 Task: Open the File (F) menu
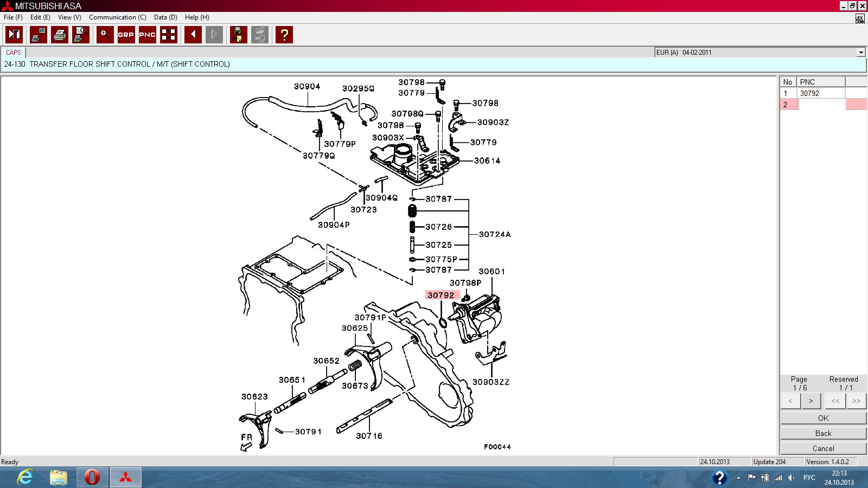click(x=13, y=17)
